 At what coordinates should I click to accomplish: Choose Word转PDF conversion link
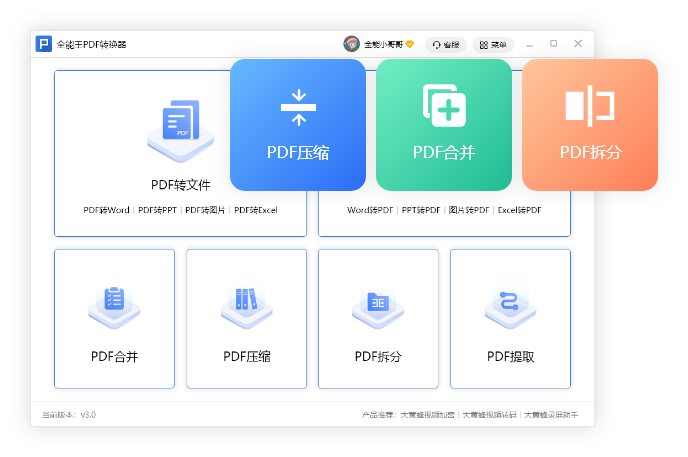[370, 210]
